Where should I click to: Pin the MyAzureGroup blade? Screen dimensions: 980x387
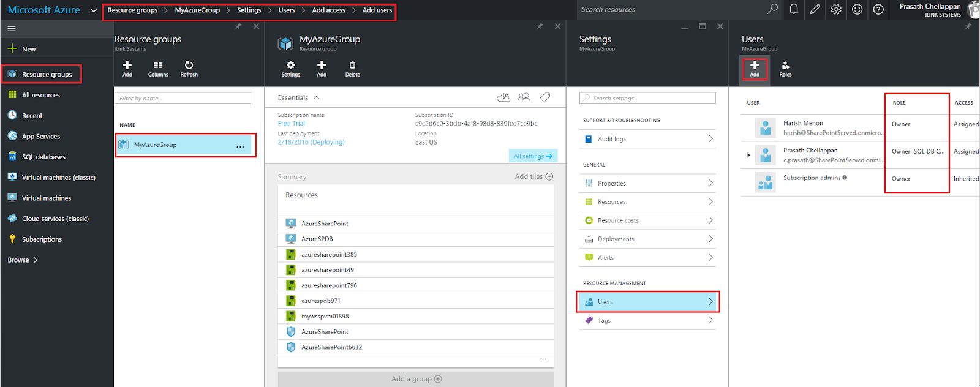540,26
